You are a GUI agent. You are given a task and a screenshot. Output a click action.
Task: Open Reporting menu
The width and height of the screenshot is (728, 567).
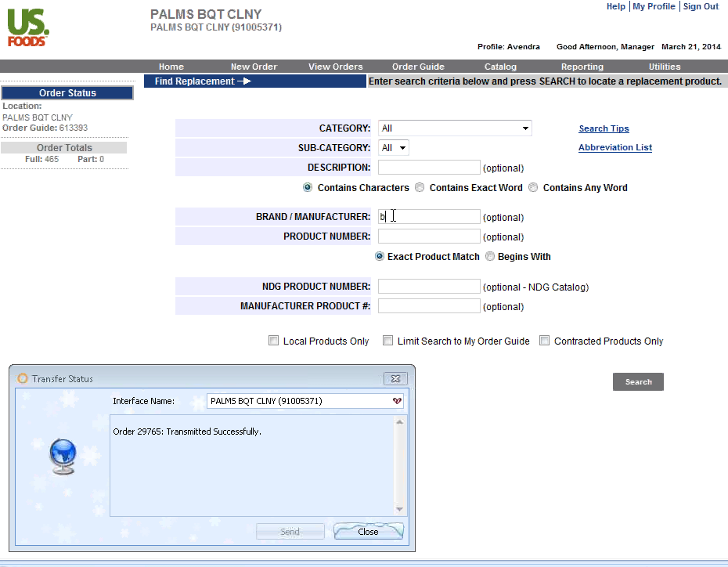[x=582, y=67]
